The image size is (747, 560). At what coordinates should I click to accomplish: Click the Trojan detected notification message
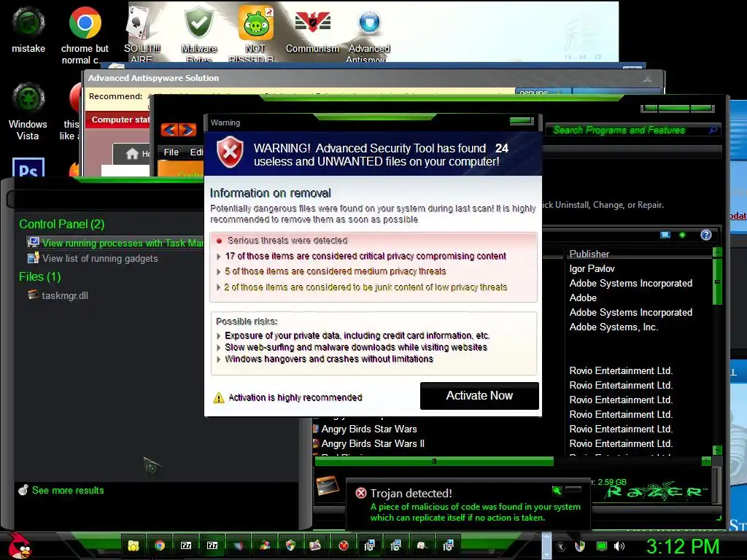(476, 512)
